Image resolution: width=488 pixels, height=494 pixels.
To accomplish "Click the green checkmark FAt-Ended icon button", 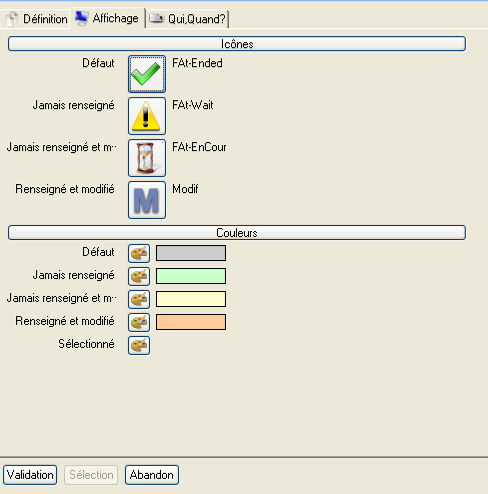I will coord(147,74).
